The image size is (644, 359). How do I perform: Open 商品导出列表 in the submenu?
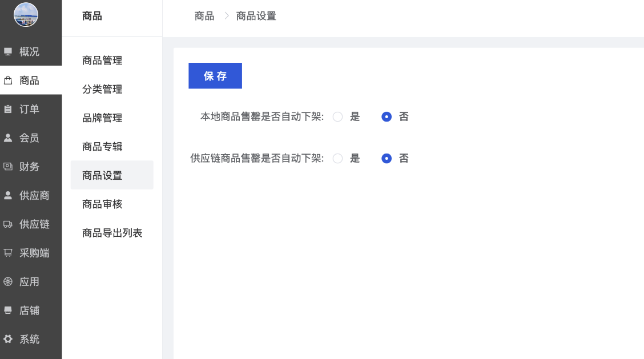[x=112, y=233]
